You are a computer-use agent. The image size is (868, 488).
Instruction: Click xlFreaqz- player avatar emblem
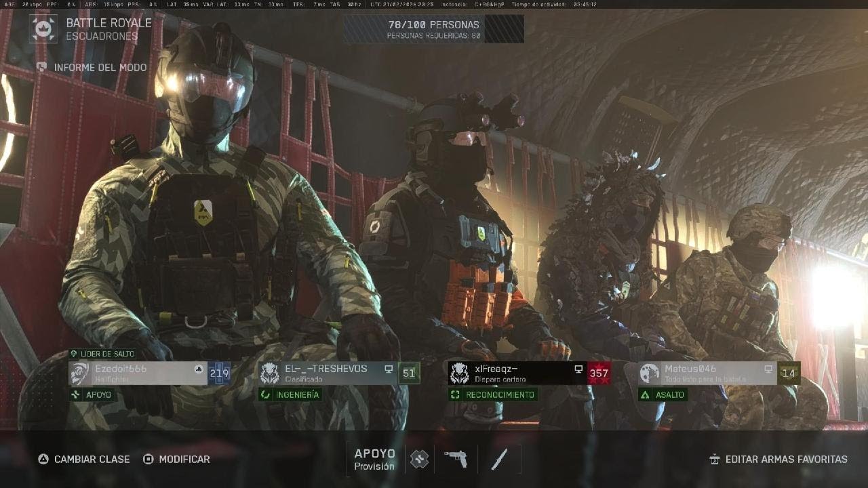point(460,373)
